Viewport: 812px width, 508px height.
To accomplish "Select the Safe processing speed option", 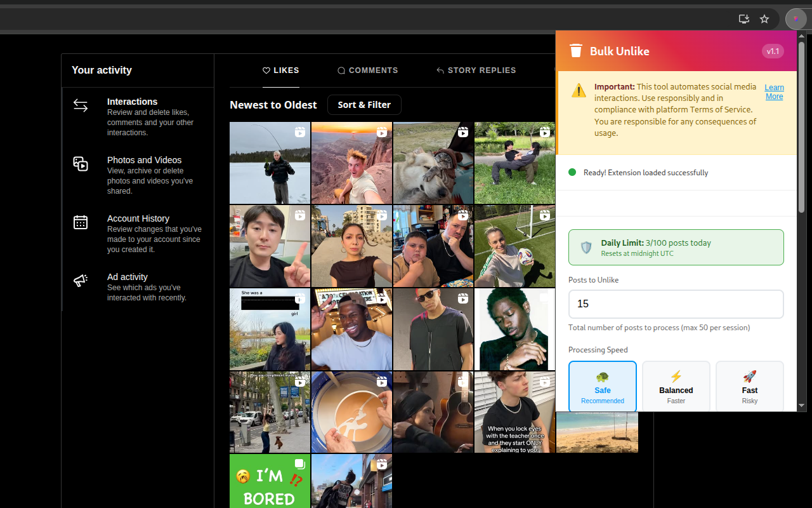I will click(x=602, y=386).
